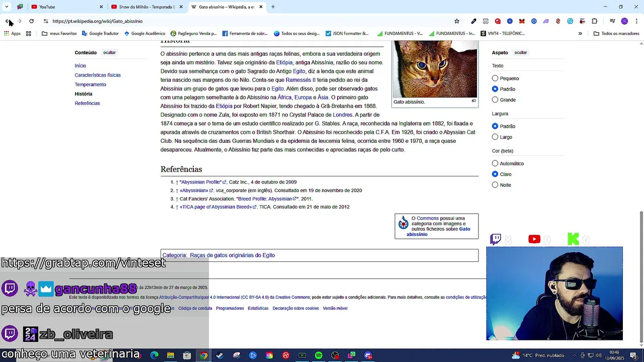This screenshot has width=644, height=362.
Task: Select Noite color mode
Action: (x=495, y=185)
